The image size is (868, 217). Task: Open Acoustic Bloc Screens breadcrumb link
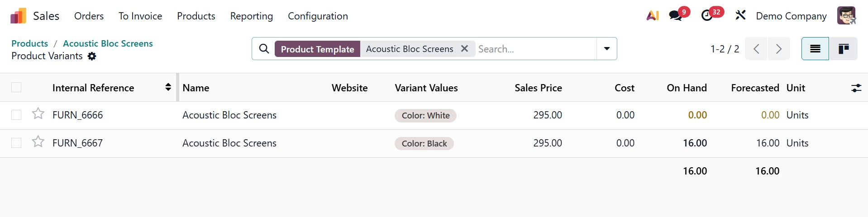coord(108,43)
